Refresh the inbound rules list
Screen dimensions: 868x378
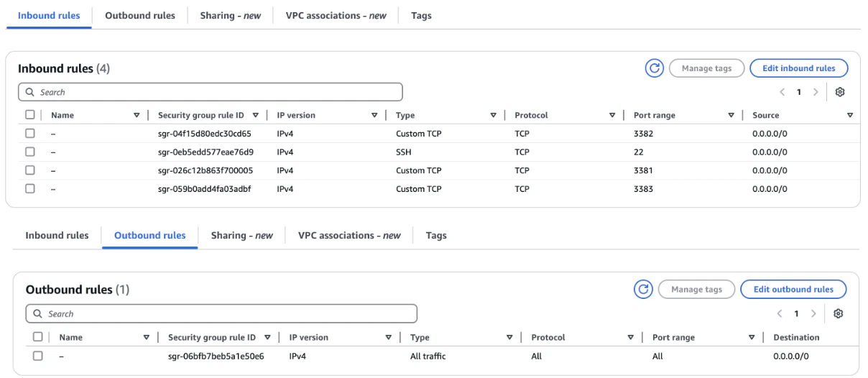pos(654,68)
